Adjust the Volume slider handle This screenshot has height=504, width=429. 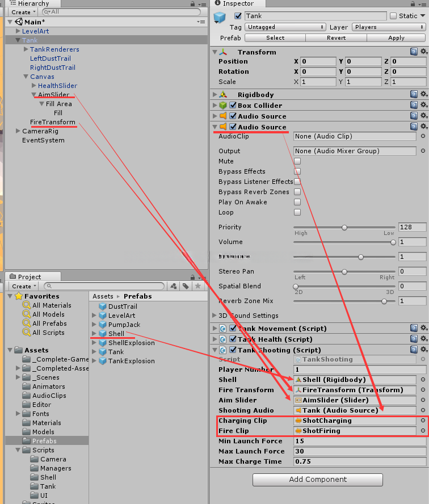(x=393, y=242)
